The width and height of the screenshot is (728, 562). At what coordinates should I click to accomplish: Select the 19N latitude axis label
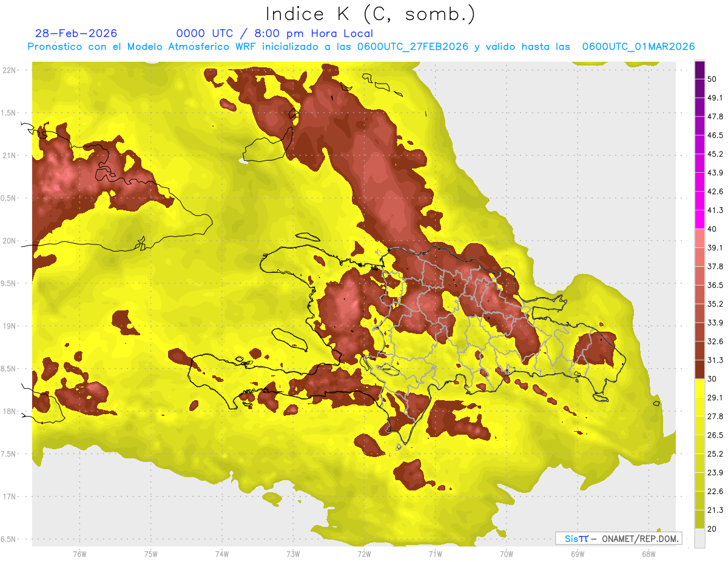coord(9,326)
